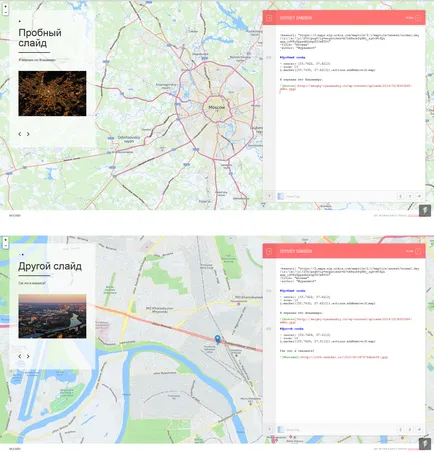This screenshot has width=434, height=453.
Task: Open the night satellite photo of Moscow
Action: pos(52,93)
